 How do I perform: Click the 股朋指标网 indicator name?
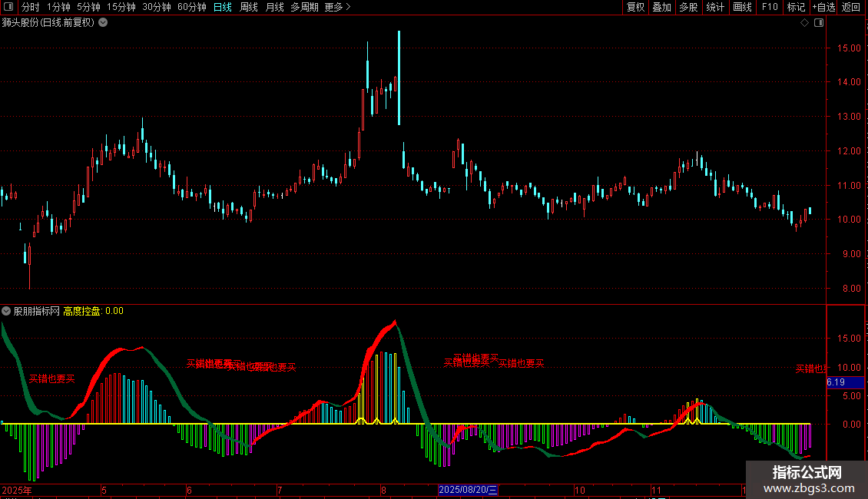coord(37,311)
